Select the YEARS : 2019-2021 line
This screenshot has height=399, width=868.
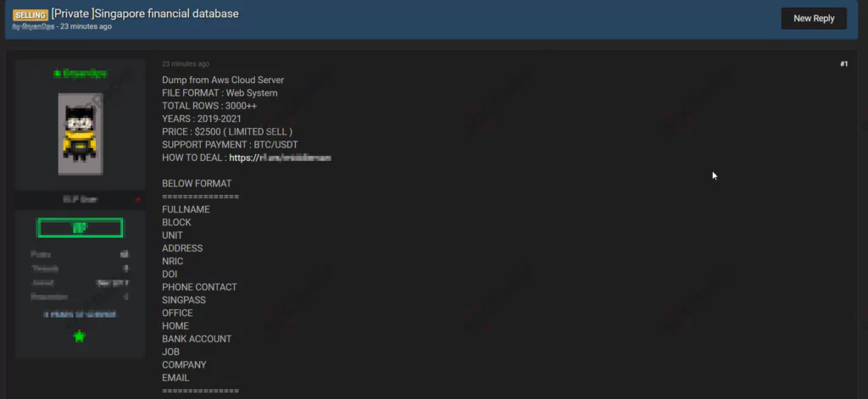pyautogui.click(x=202, y=119)
